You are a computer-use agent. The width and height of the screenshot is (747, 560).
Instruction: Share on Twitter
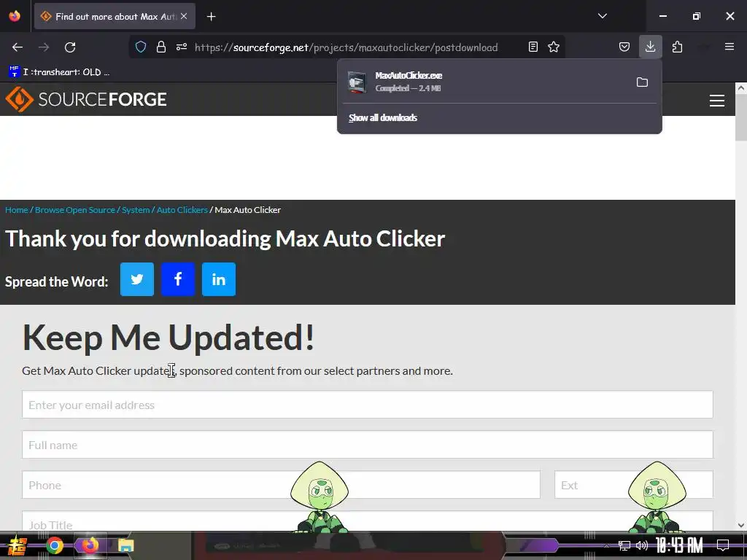[x=136, y=279]
